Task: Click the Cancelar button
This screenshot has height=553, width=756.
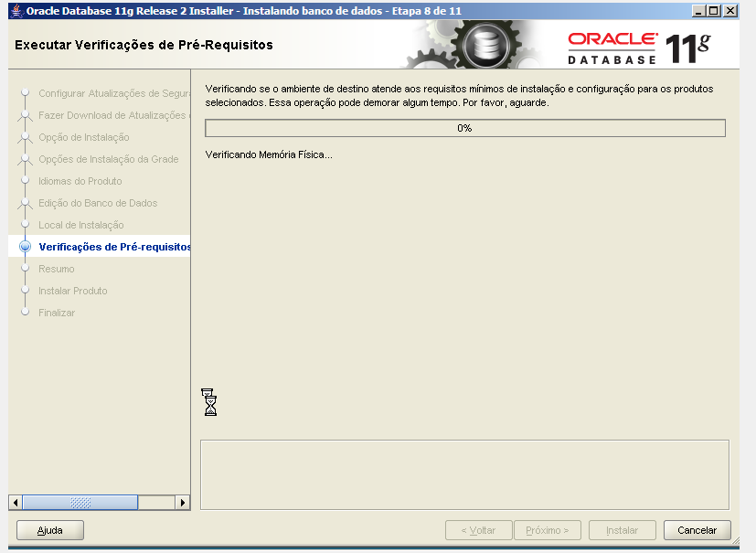Action: [697, 530]
